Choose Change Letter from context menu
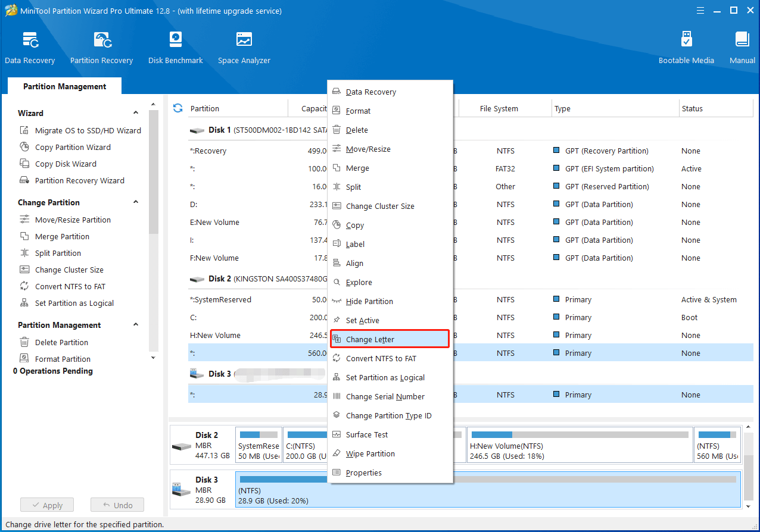The height and width of the screenshot is (532, 760). (x=390, y=339)
